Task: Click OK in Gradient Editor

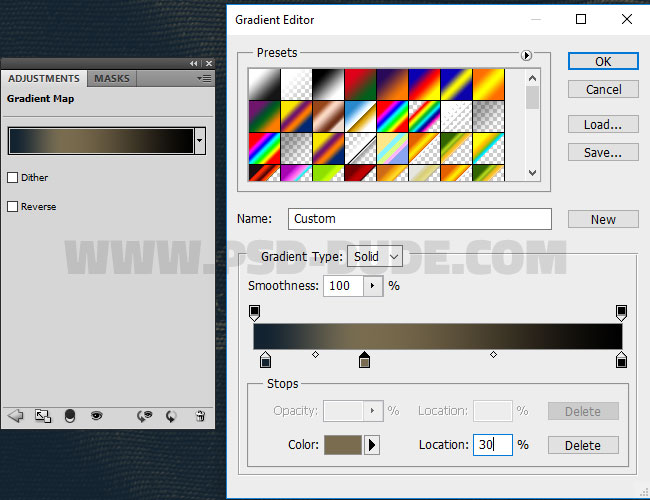Action: (x=603, y=61)
